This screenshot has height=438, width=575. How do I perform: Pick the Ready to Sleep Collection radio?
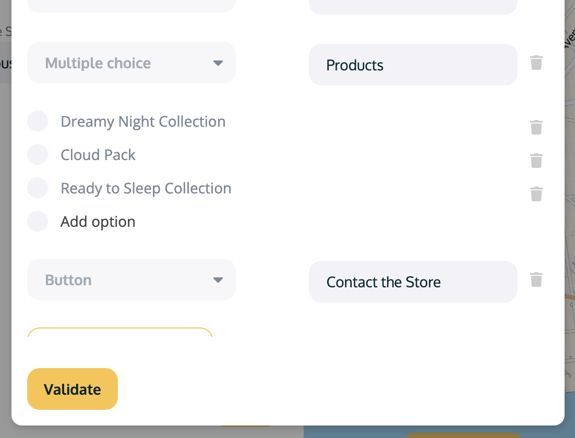tap(38, 188)
